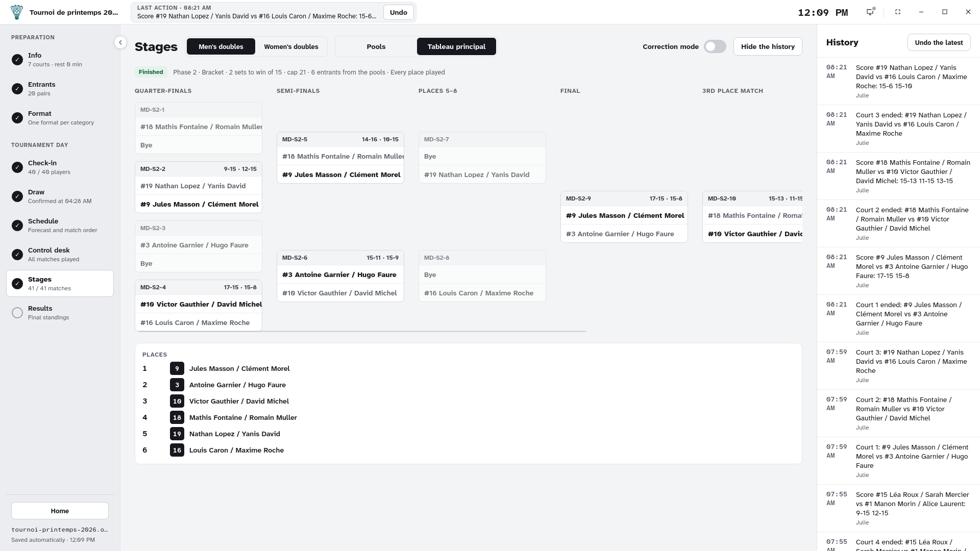Select the Tableau principal tab
This screenshot has width=980, height=551.
pos(456,46)
